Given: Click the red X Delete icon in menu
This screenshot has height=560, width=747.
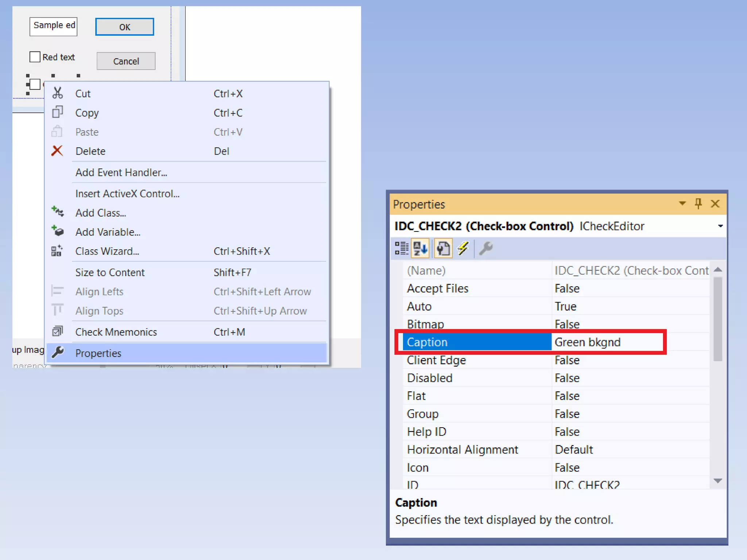Looking at the screenshot, I should click(x=57, y=151).
